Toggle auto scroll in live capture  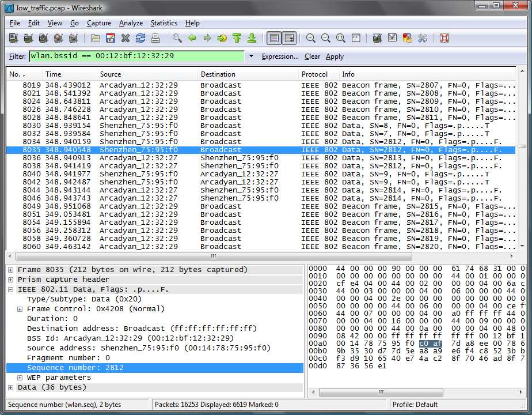point(289,39)
